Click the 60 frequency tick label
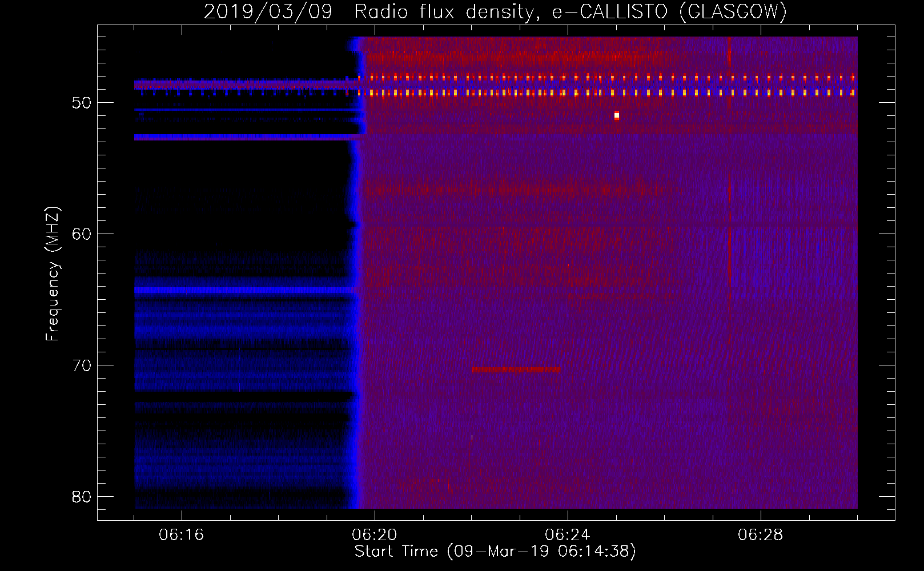This screenshot has width=924, height=571. click(x=82, y=234)
